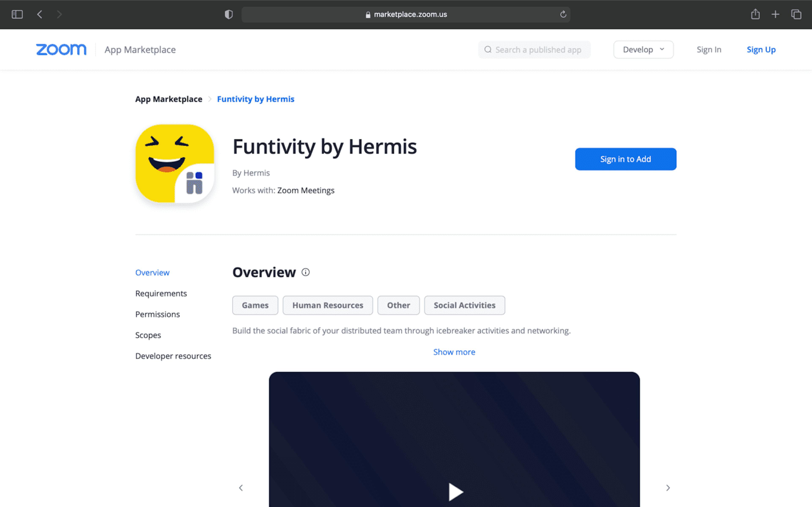The width and height of the screenshot is (812, 507).
Task: Show tab overview icon
Action: [x=796, y=14]
